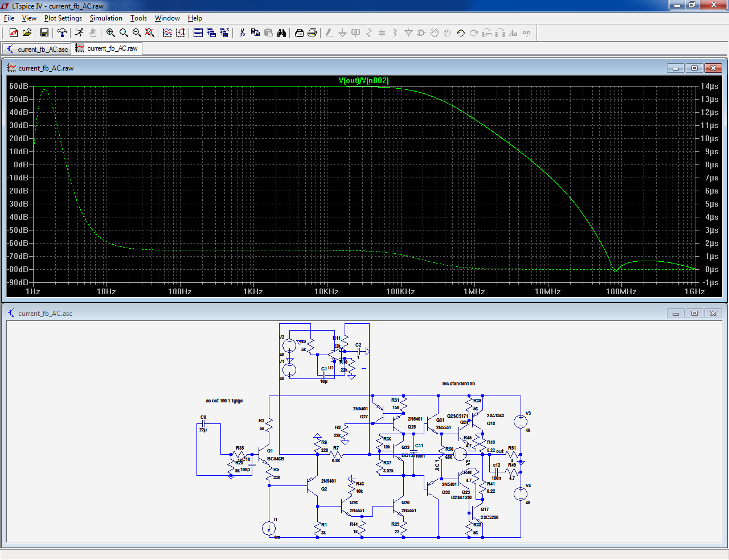Click the 1GHz frequency axis label
Image resolution: width=729 pixels, height=560 pixels.
(695, 291)
